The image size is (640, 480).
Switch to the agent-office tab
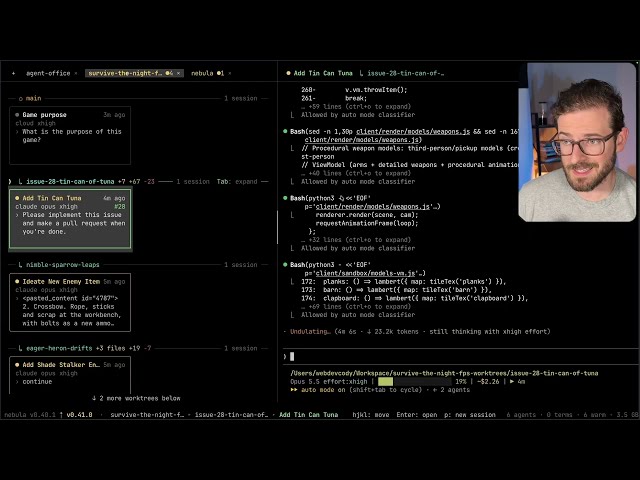point(48,73)
